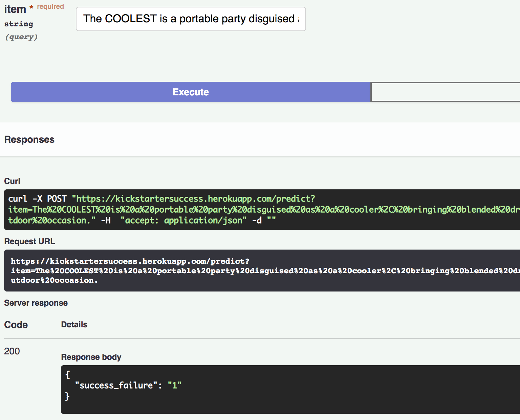The width and height of the screenshot is (520, 420).
Task: Click the curl command code block
Action: click(x=262, y=210)
